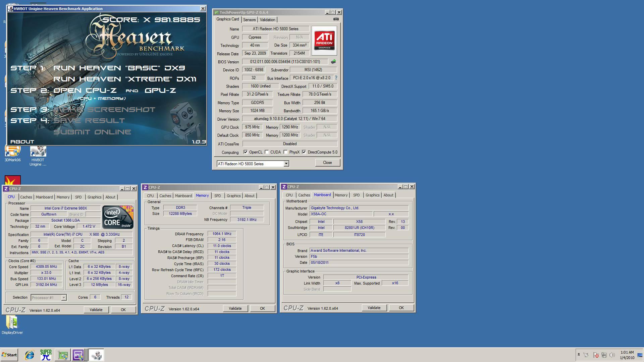The width and height of the screenshot is (644, 362).
Task: Click the ATI Radeon logo in GPU-Z
Action: pyautogui.click(x=324, y=41)
